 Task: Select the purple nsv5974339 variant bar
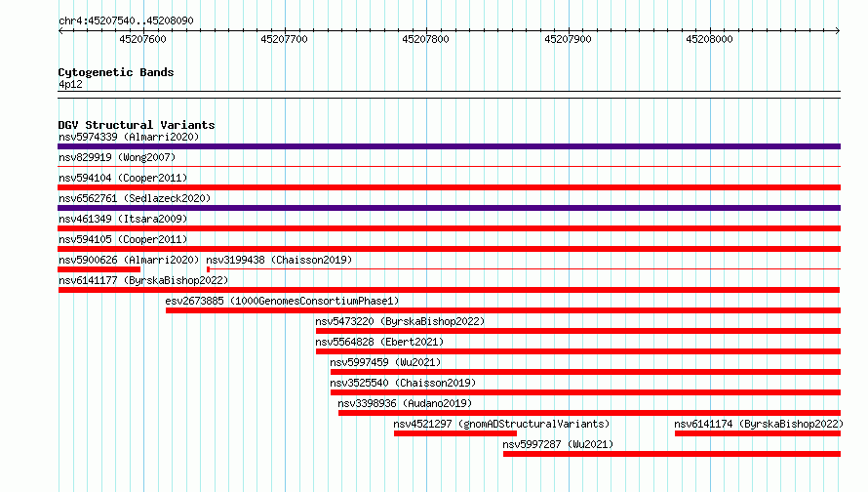(449, 146)
